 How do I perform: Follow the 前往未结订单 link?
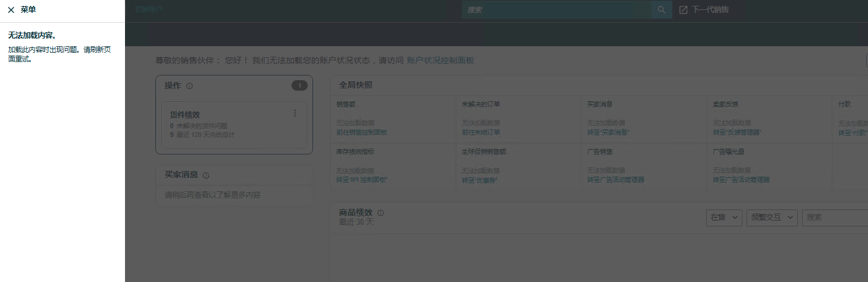tap(481, 132)
